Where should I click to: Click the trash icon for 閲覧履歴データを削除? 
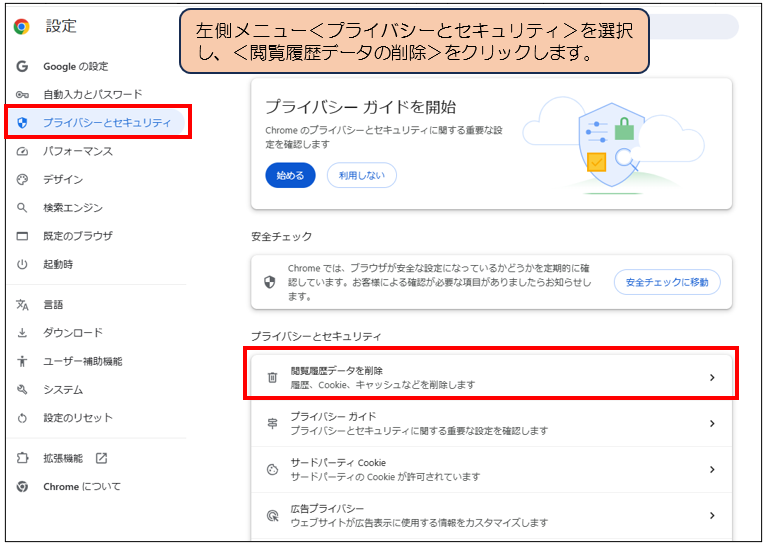[272, 377]
